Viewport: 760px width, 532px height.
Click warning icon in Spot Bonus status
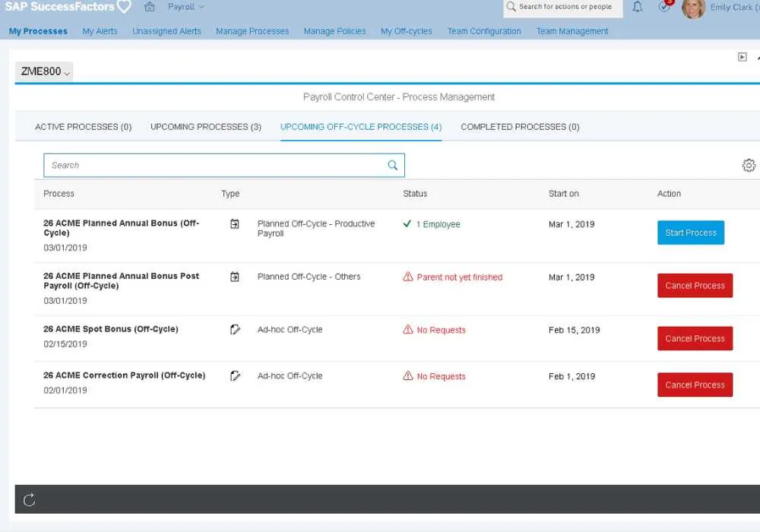(408, 330)
